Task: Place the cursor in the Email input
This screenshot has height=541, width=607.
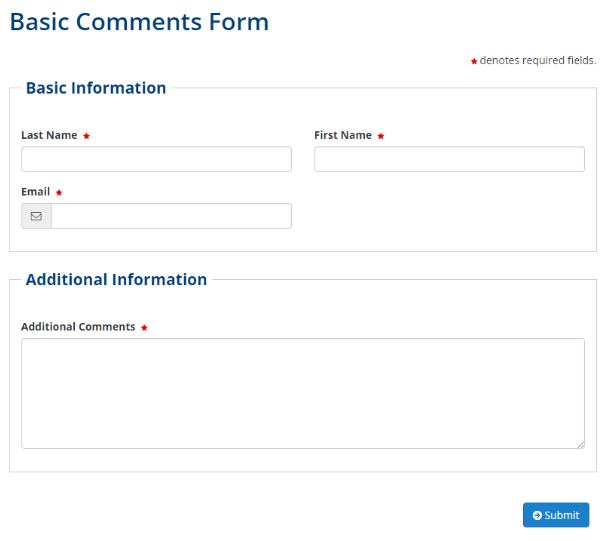Action: tap(171, 216)
